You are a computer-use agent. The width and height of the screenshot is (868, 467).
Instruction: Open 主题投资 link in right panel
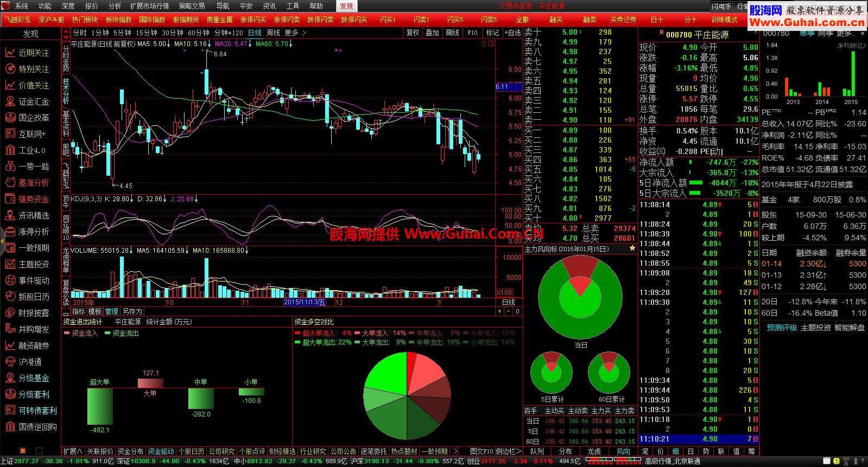pos(816,328)
